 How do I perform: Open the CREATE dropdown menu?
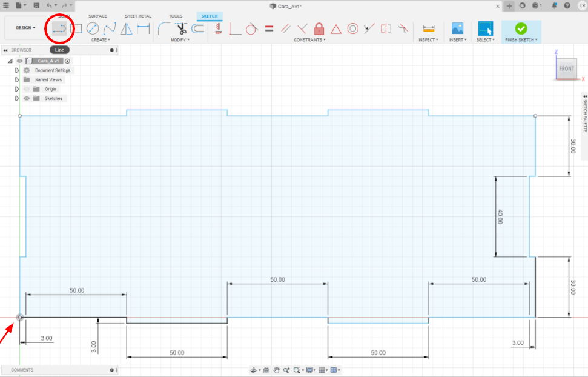coord(101,40)
